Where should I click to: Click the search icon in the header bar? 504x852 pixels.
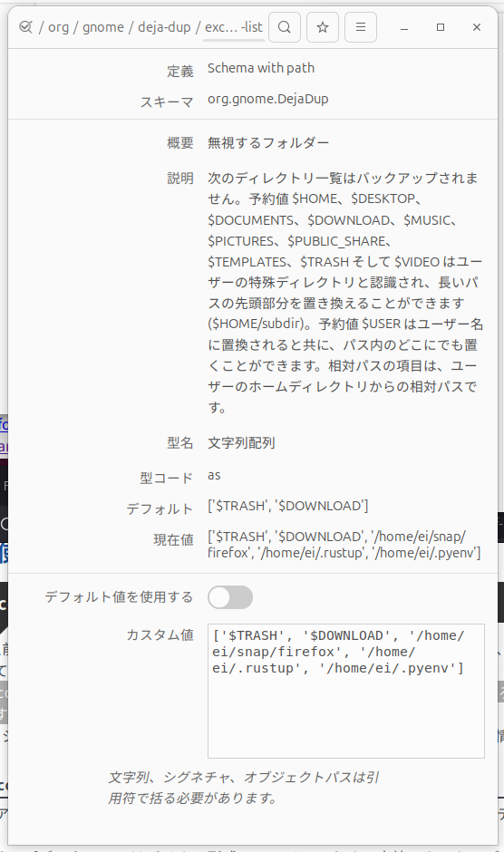(285, 27)
